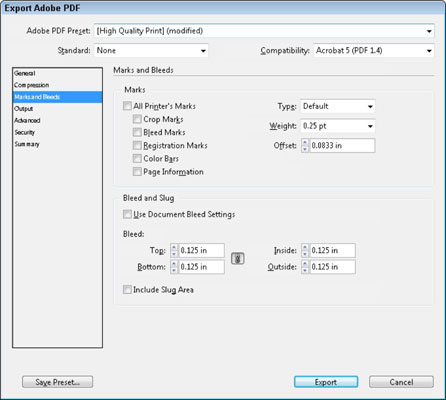Increase Inside bleed stepper arrow
Image resolution: width=446 pixels, height=400 pixels.
tap(305, 247)
